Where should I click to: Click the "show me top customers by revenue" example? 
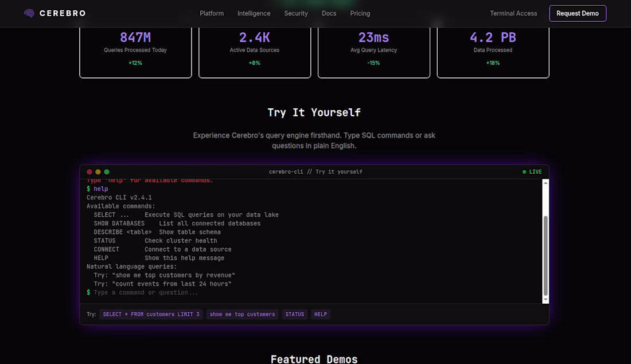click(173, 275)
